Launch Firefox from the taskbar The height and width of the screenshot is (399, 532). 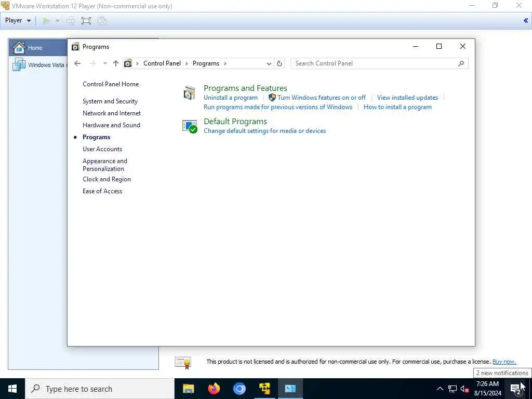(214, 389)
